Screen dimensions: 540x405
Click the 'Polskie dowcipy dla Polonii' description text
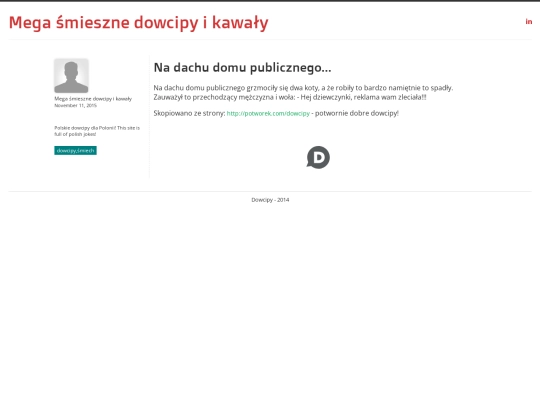click(97, 131)
